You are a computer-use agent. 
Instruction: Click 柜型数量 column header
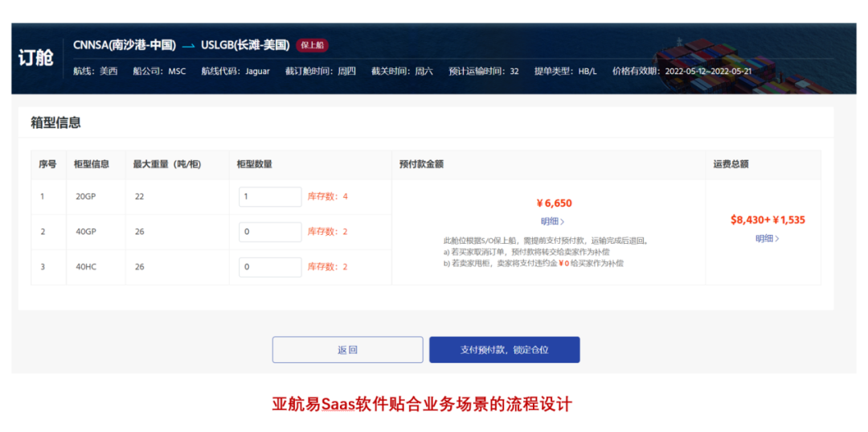click(254, 164)
